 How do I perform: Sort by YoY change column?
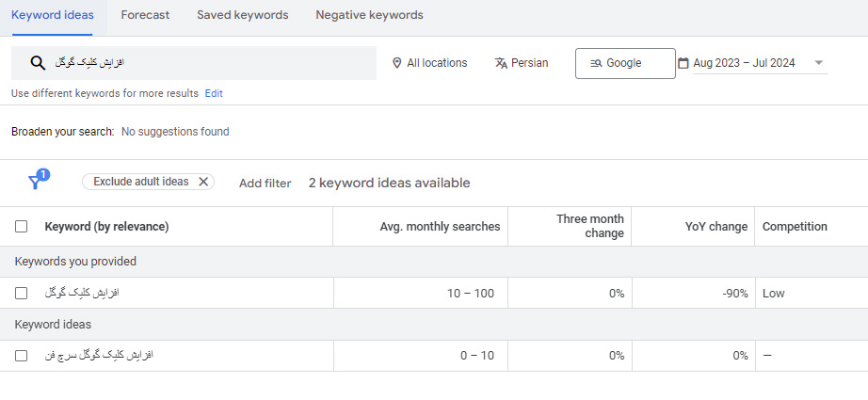coord(716,226)
